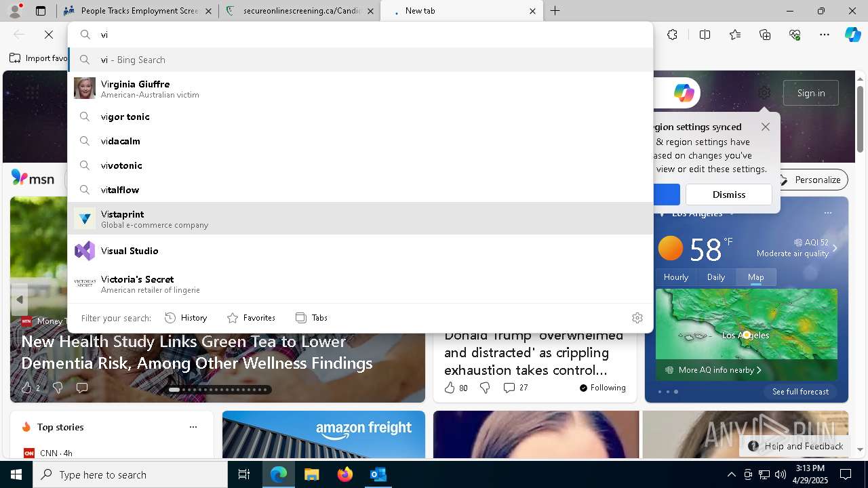Screen dimensions: 868x488
Task: Stop loading the page
Action: pos(49,35)
